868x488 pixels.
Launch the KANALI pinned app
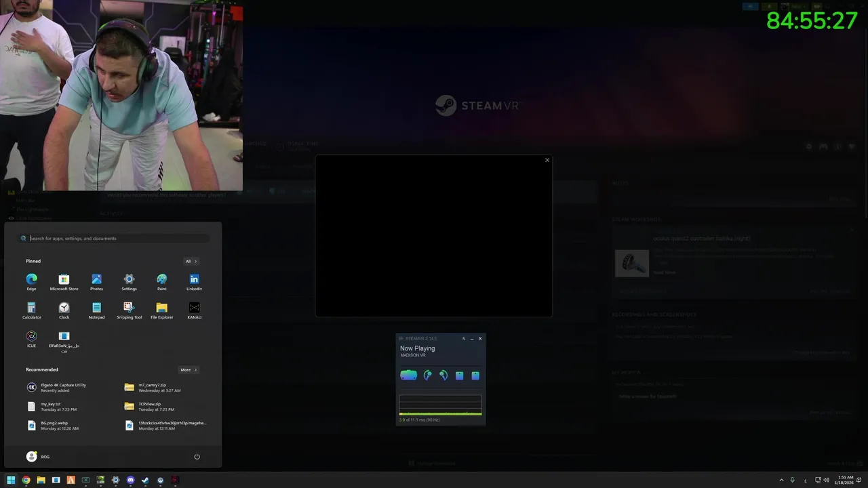(x=194, y=310)
